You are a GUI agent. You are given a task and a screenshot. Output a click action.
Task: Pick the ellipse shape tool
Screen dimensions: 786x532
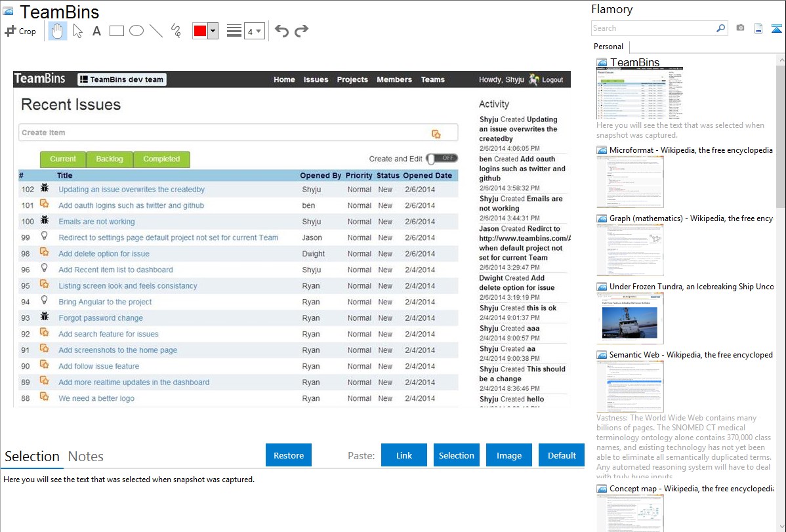click(136, 31)
